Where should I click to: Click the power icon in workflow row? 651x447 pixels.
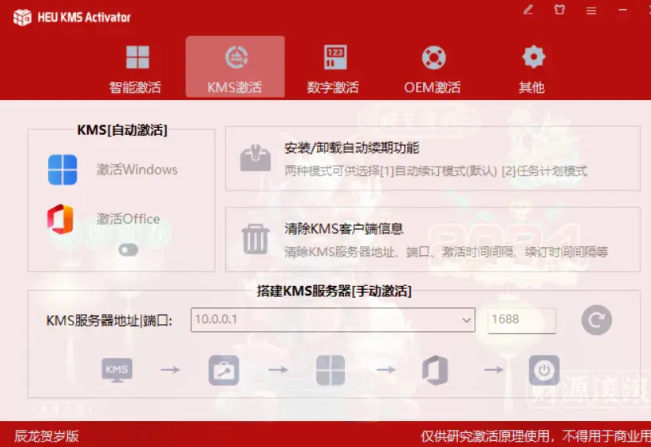point(544,370)
